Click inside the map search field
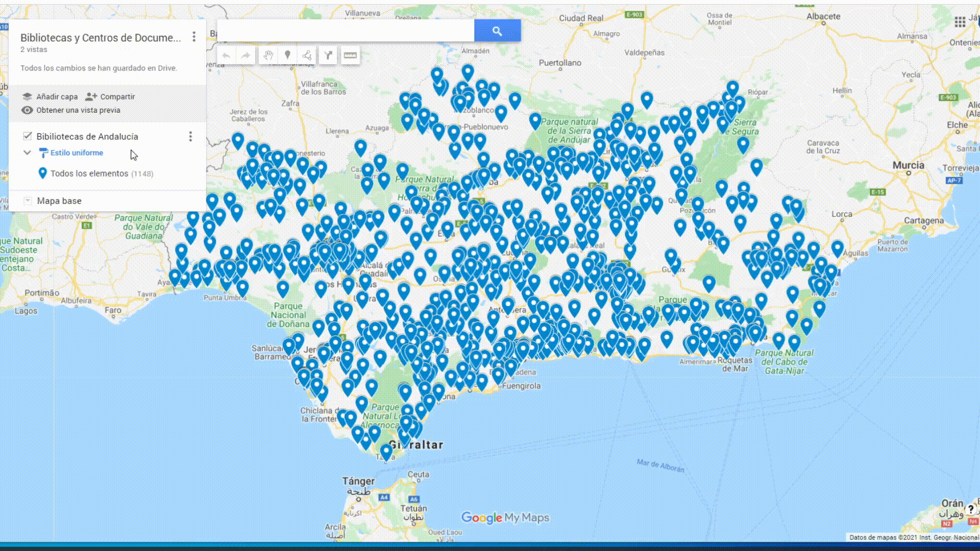This screenshot has height=551, width=980. click(345, 31)
